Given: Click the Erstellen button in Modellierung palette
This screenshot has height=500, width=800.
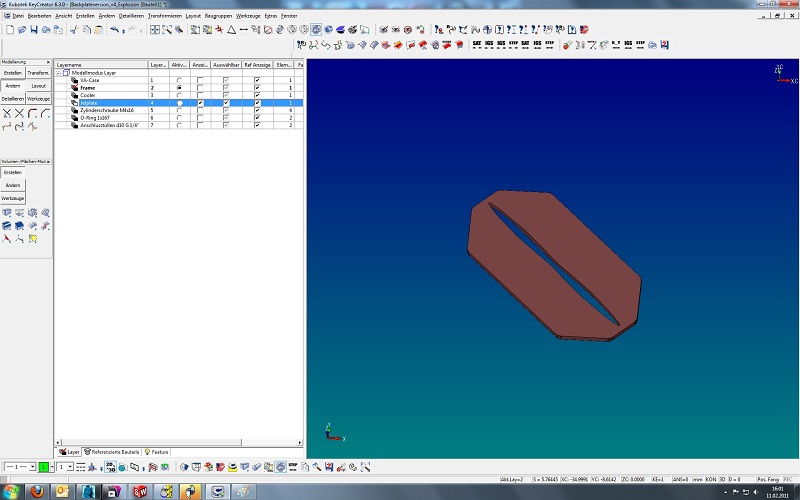Looking at the screenshot, I should pos(13,73).
